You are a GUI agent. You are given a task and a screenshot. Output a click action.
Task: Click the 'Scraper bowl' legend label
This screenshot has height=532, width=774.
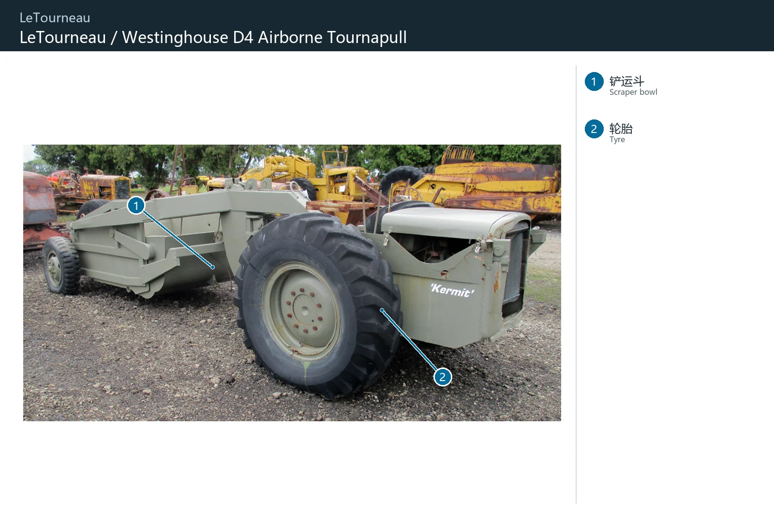pos(633,92)
